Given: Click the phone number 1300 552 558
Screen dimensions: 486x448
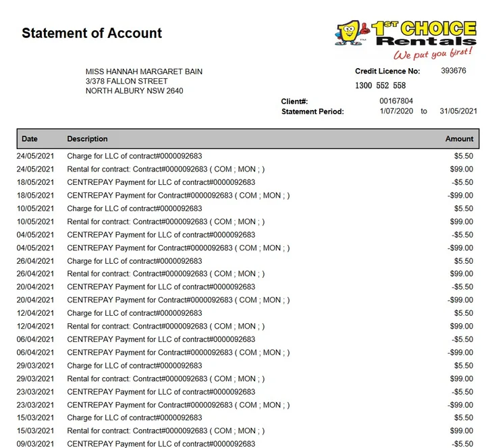Looking at the screenshot, I should pyautogui.click(x=381, y=86).
